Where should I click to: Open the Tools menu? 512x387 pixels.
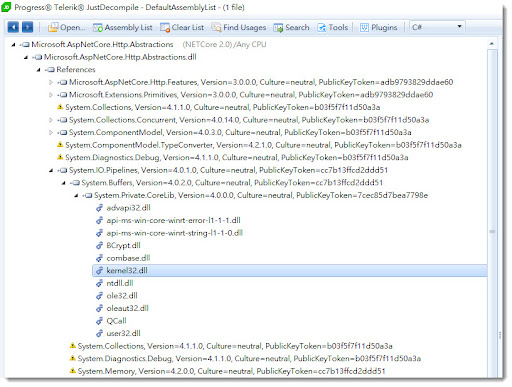click(x=332, y=27)
